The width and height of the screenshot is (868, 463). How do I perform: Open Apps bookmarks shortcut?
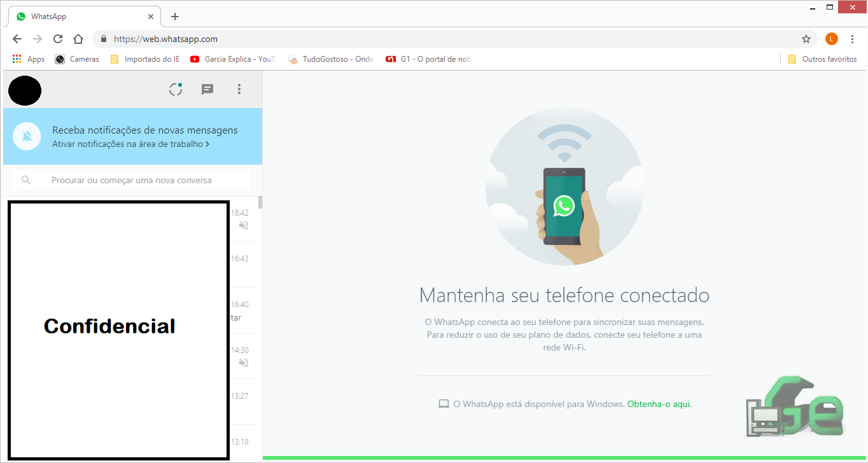click(x=29, y=59)
